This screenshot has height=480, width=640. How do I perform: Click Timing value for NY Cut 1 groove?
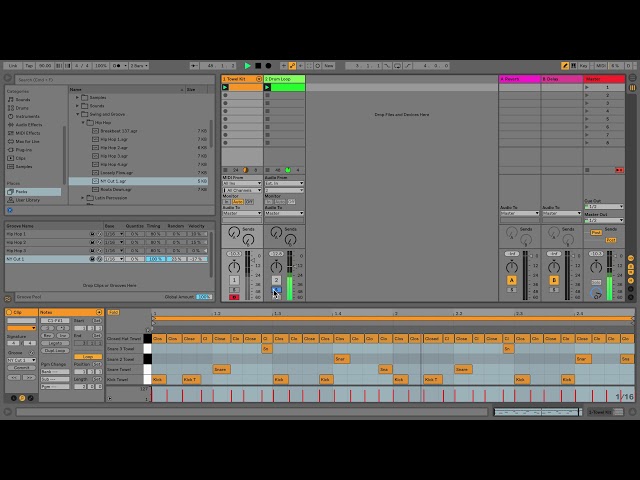[x=156, y=259]
